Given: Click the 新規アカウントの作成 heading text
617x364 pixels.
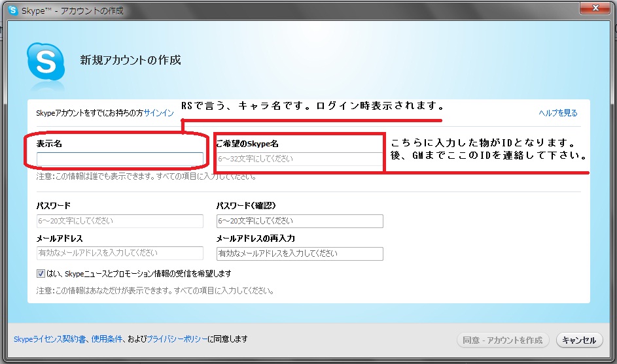Looking at the screenshot, I should [x=131, y=60].
